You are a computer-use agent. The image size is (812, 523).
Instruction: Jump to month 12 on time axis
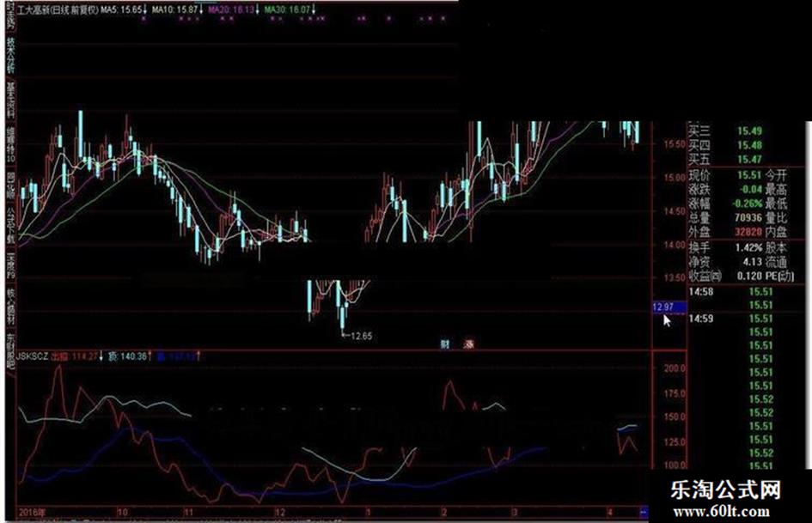pyautogui.click(x=279, y=513)
